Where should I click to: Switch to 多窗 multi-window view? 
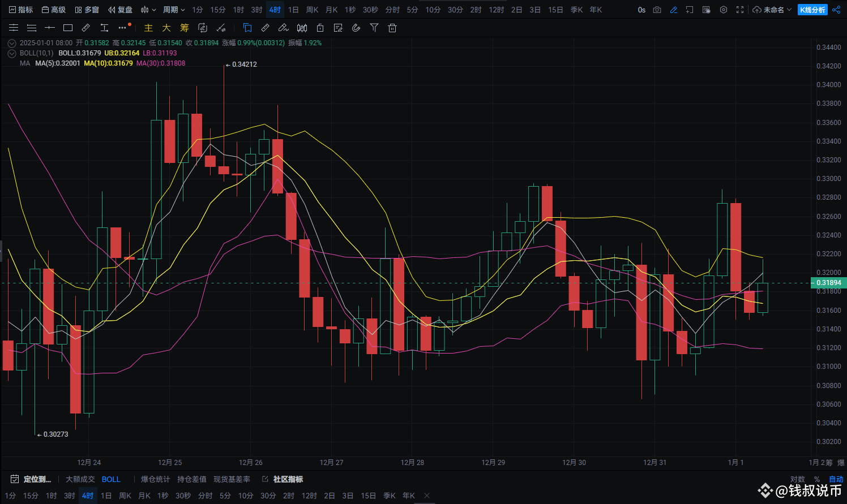point(87,10)
